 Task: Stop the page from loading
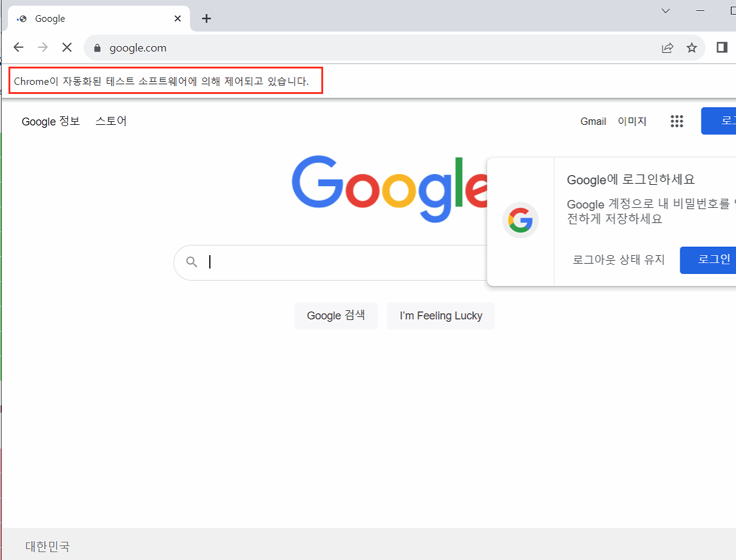click(x=67, y=47)
